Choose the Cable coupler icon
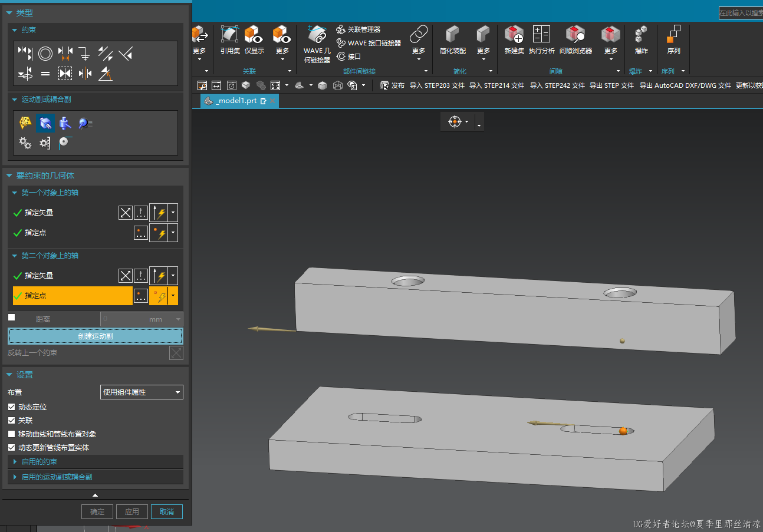The width and height of the screenshot is (763, 532). point(65,143)
